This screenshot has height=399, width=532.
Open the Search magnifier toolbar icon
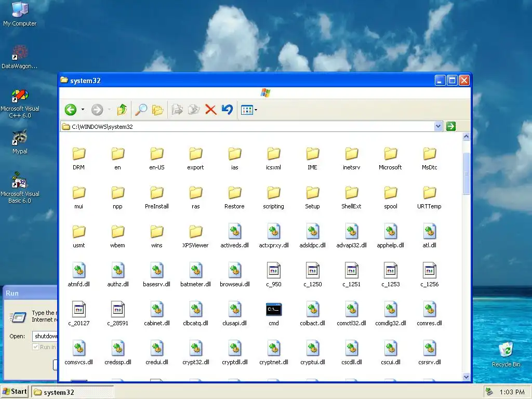pyautogui.click(x=141, y=110)
